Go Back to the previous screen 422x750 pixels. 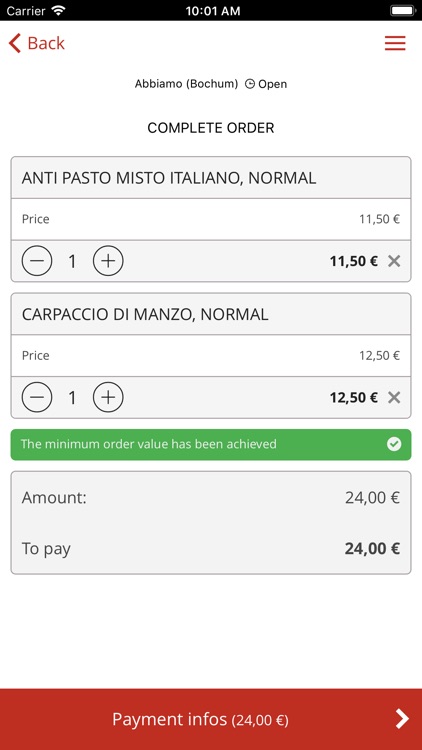click(x=36, y=43)
